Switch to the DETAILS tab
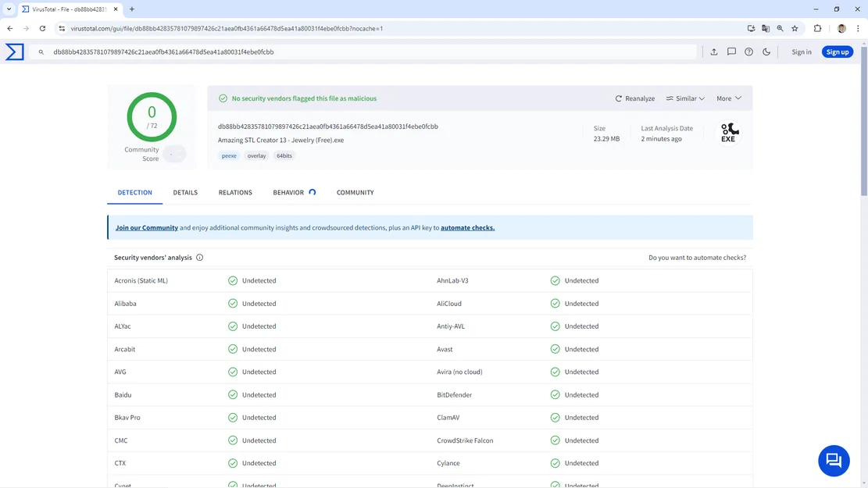 pos(185,193)
